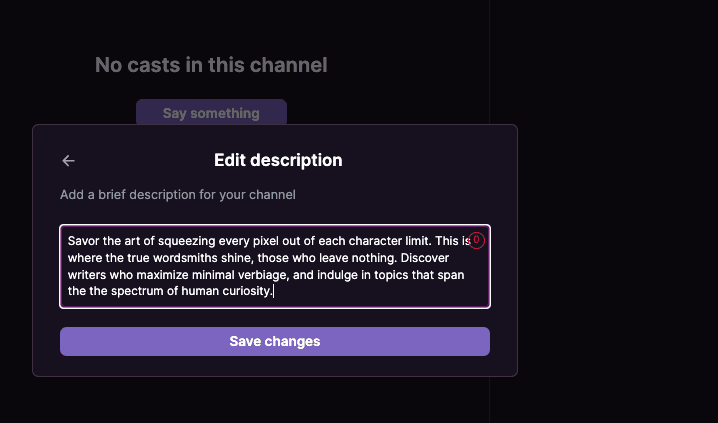Viewport: 718px width, 423px height.
Task: Place cursor on the word "Discover"
Action: click(x=425, y=258)
